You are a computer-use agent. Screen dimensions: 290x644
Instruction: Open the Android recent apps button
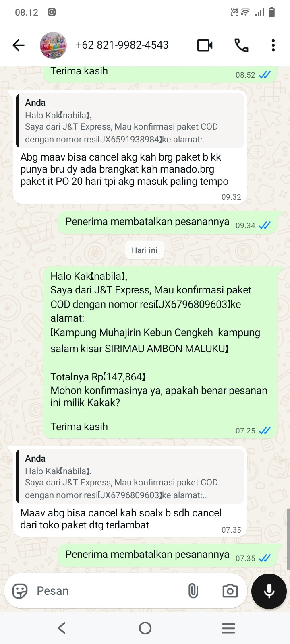[228, 628]
